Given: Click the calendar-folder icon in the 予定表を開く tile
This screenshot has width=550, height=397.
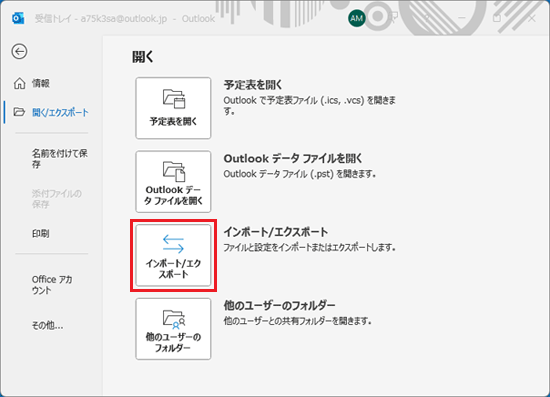Looking at the screenshot, I should coord(174,99).
